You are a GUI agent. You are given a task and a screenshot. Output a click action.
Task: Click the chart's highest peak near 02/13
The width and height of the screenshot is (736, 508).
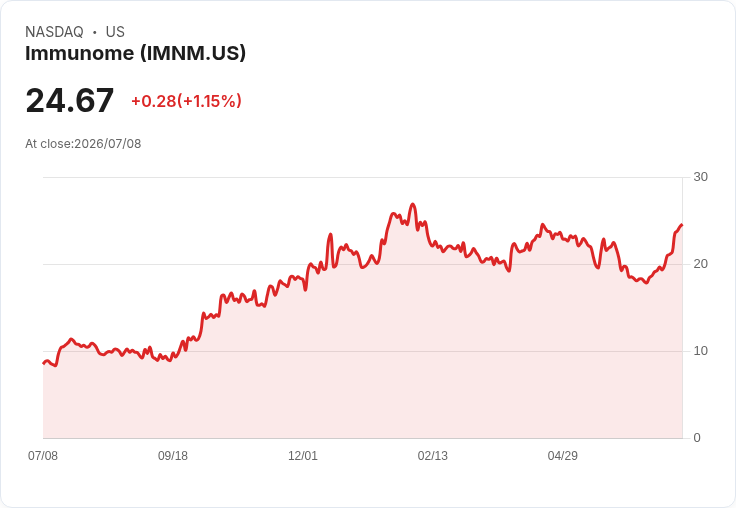pyautogui.click(x=413, y=204)
